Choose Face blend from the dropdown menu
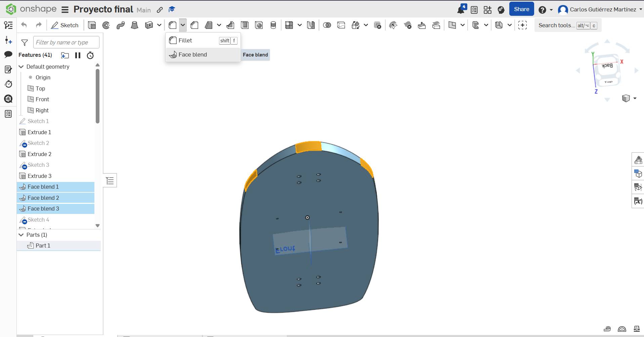This screenshot has height=337, width=644. pyautogui.click(x=203, y=55)
